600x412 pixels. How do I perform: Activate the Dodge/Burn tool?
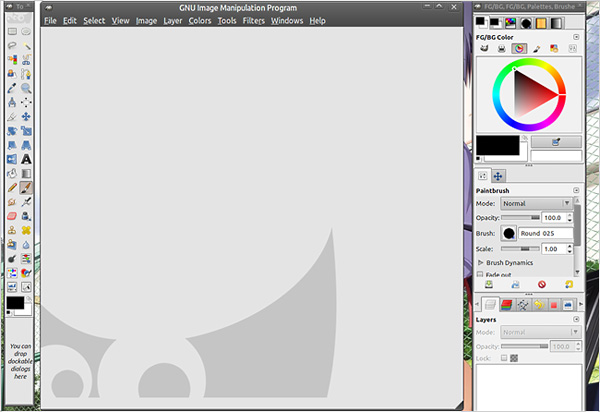pyautogui.click(x=12, y=259)
